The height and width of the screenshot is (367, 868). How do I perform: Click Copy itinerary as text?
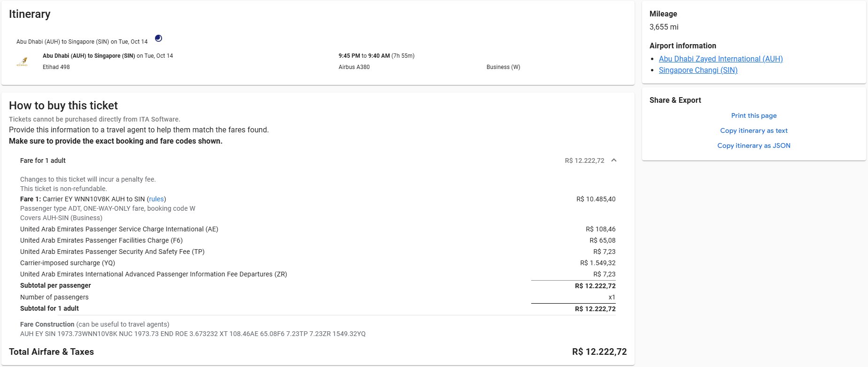click(753, 130)
